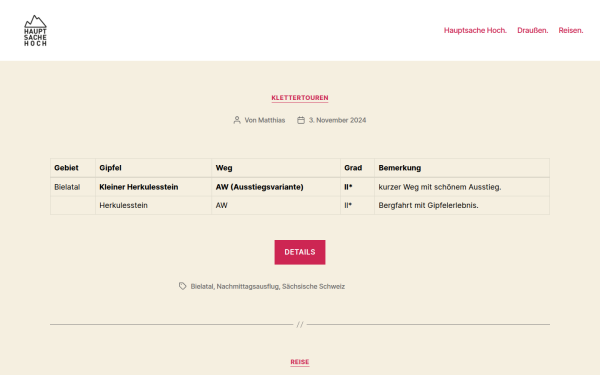Open the Draußen. menu item
The width and height of the screenshot is (600, 375).
click(x=532, y=30)
